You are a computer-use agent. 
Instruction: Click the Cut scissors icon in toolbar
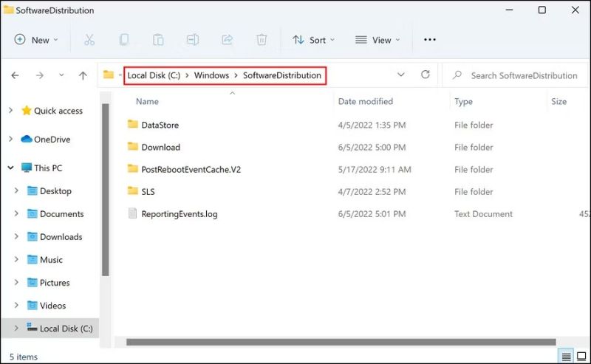[x=89, y=40]
